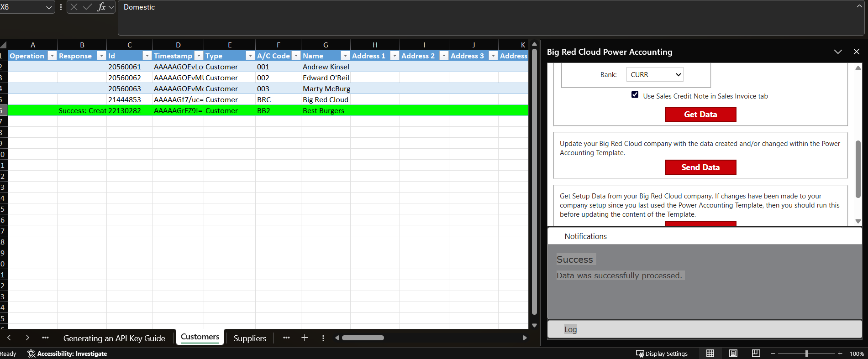Cancel the formula bar entry
The height and width of the screenshot is (359, 868).
click(x=74, y=7)
